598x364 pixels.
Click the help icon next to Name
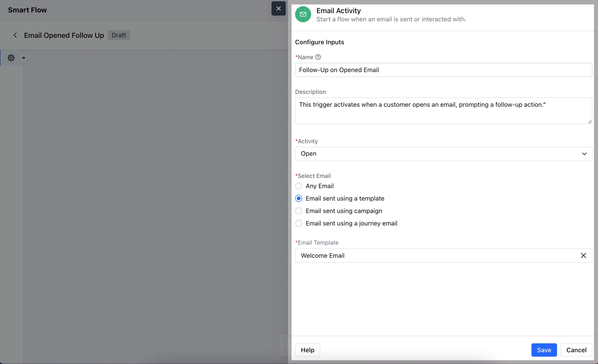click(x=318, y=57)
